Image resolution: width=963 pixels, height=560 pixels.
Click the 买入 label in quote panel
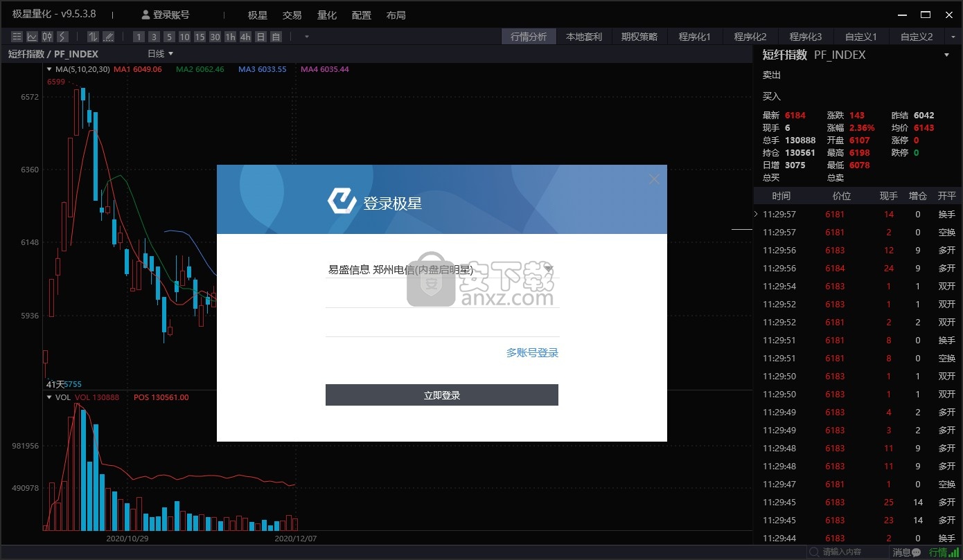pyautogui.click(x=772, y=96)
